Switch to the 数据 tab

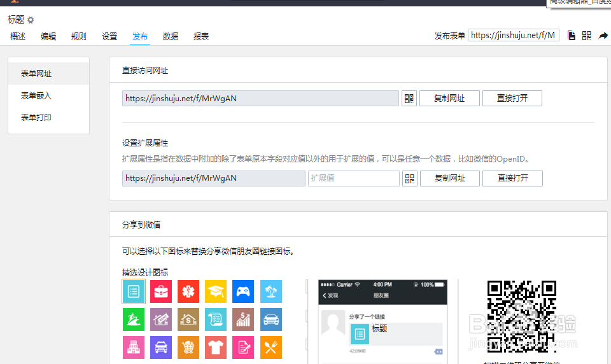[171, 37]
